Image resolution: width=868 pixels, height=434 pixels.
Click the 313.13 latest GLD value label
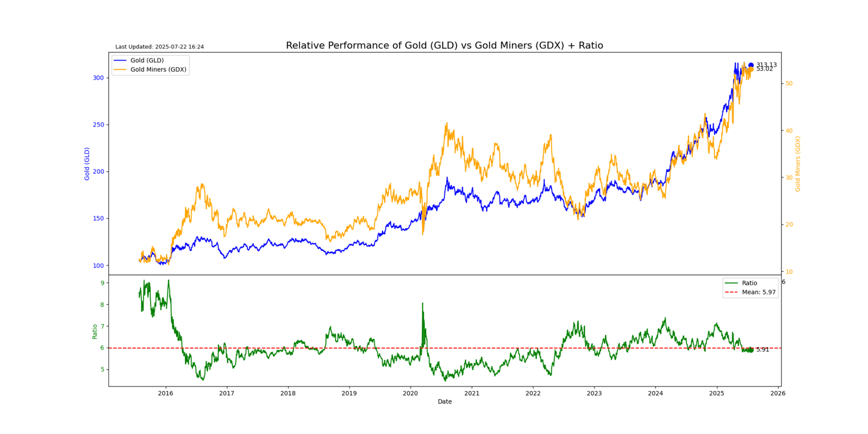pyautogui.click(x=766, y=65)
